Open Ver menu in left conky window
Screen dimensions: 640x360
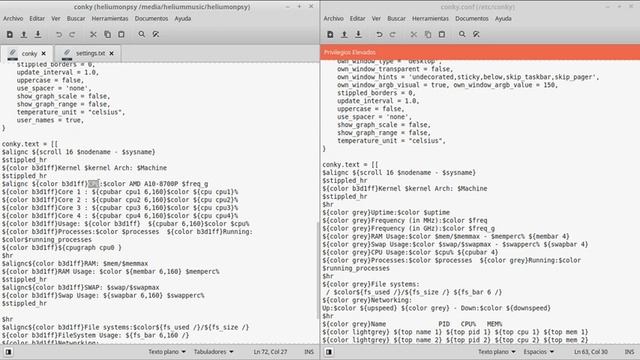point(56,18)
